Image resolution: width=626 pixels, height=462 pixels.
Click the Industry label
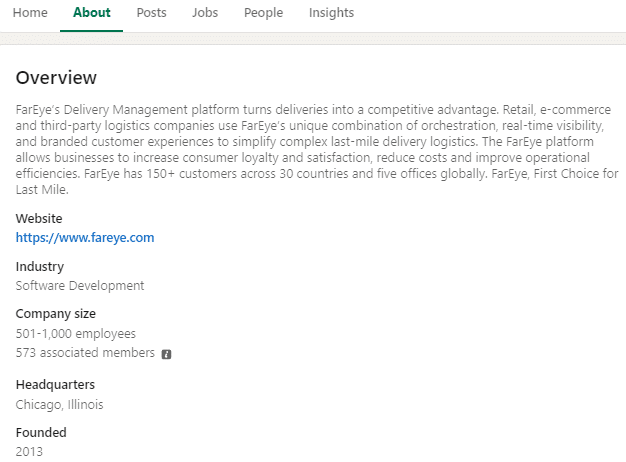click(40, 266)
